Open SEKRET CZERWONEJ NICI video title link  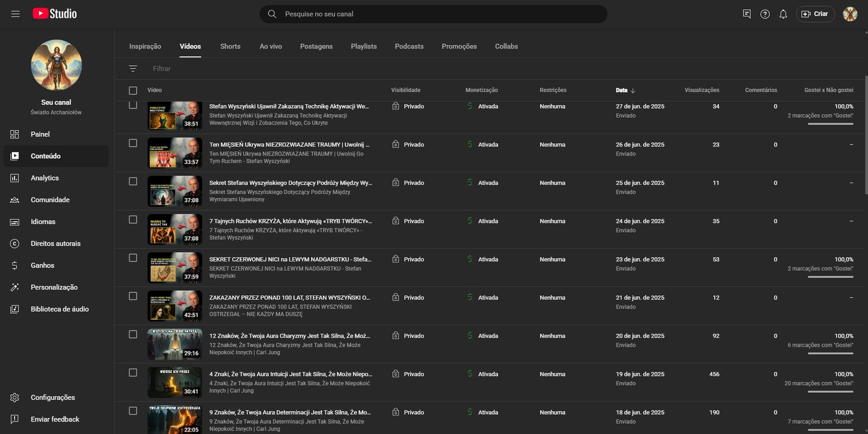(x=290, y=259)
